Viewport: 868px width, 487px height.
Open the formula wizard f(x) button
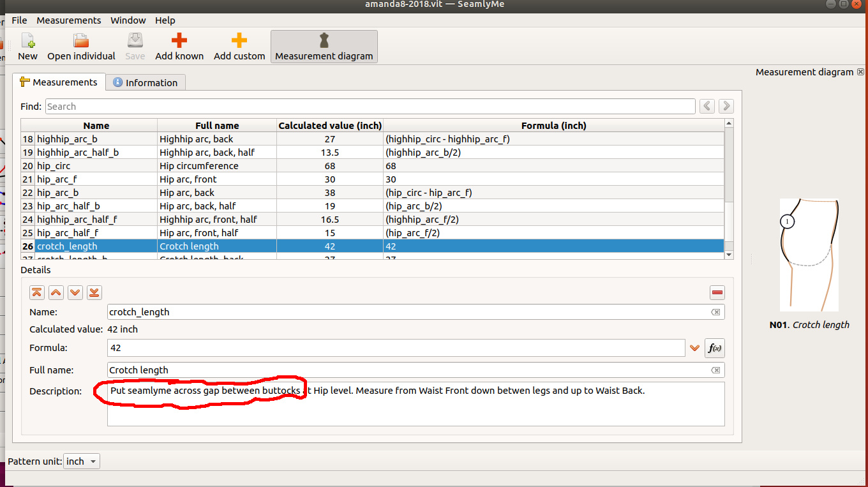pos(714,348)
